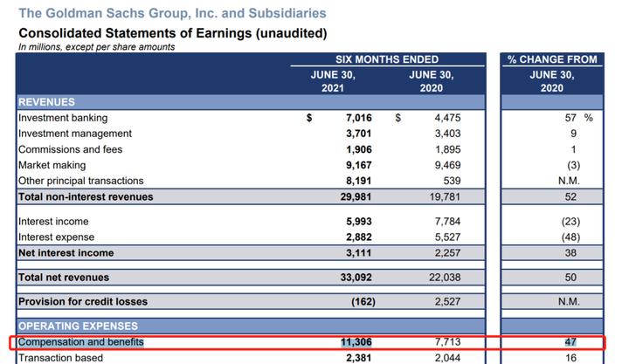
Task: Click the 2021 Investment banking value 7,016
Action: (359, 118)
